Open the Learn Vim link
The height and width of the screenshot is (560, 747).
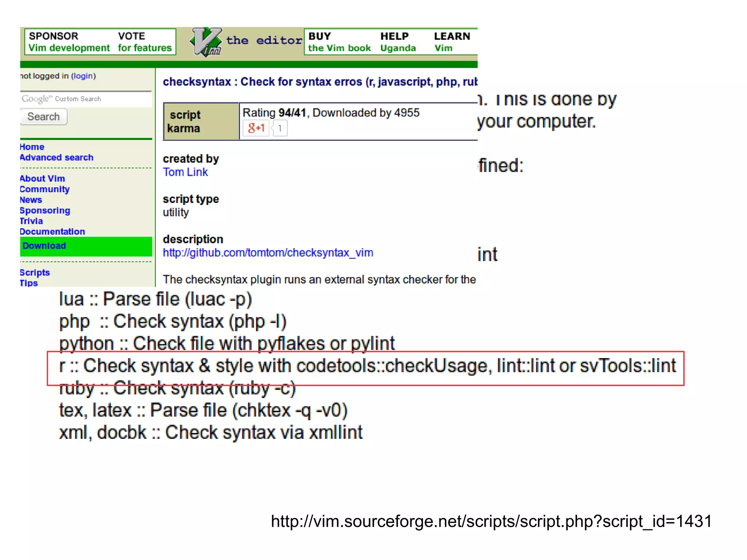(x=452, y=42)
